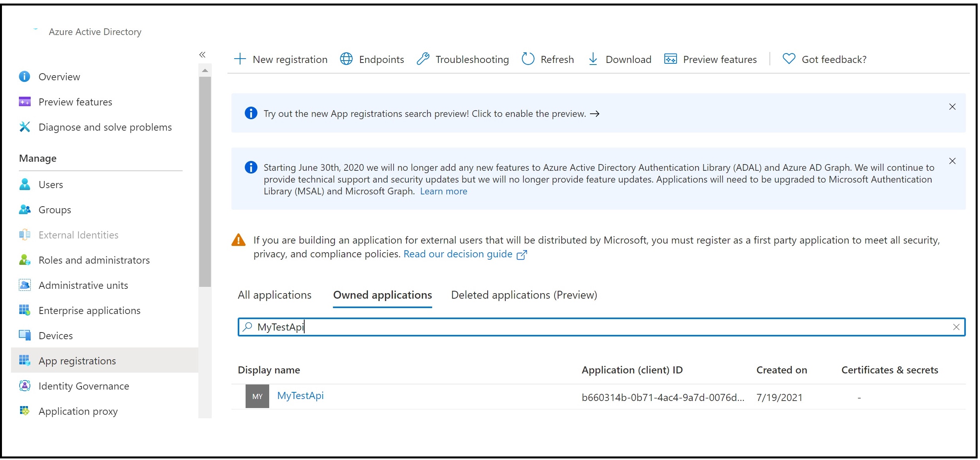Open the Deleted applications Preview tab
This screenshot has width=980, height=460.
(x=524, y=295)
